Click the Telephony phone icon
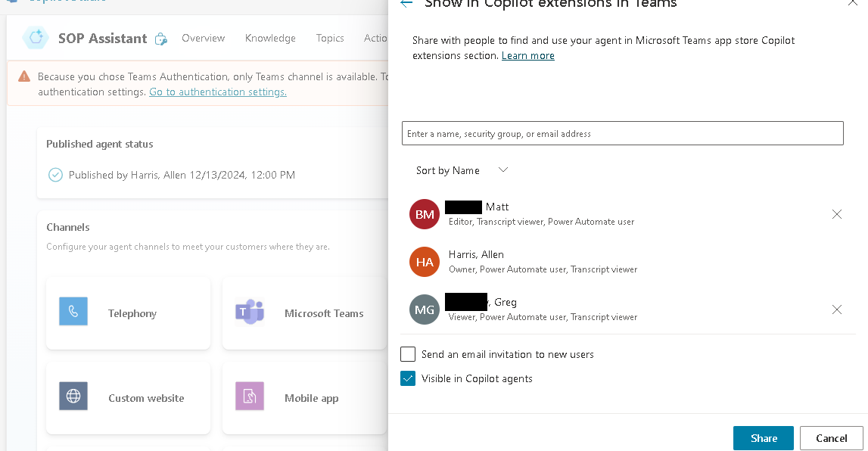 pos(73,312)
